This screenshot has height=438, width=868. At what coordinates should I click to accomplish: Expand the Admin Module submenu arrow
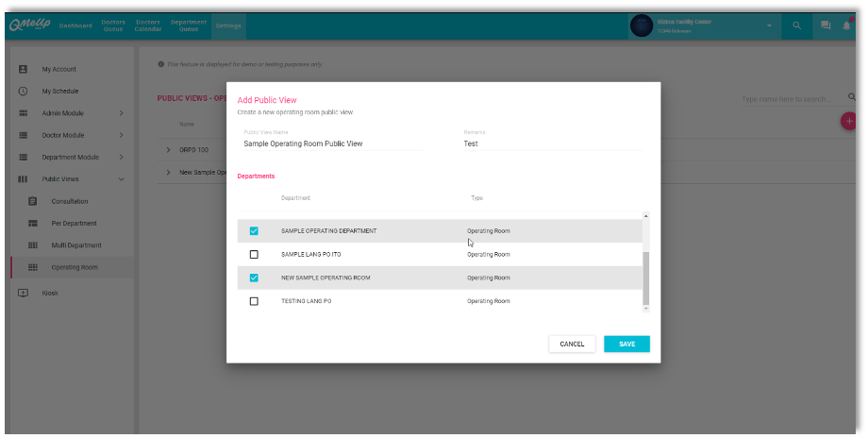coord(121,113)
